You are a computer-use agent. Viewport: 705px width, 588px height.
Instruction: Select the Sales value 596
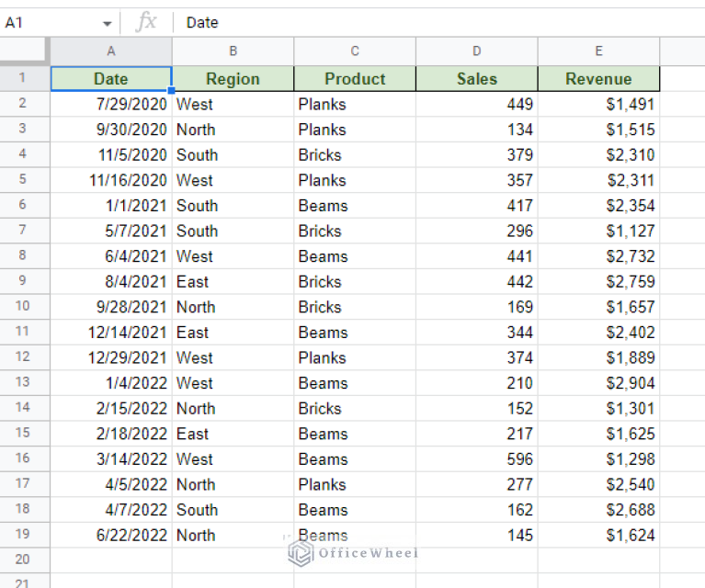click(477, 459)
